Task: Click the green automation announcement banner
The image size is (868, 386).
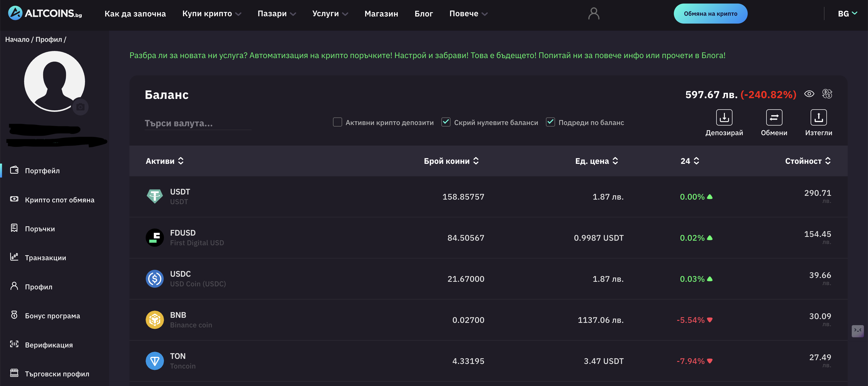Action: click(x=427, y=55)
